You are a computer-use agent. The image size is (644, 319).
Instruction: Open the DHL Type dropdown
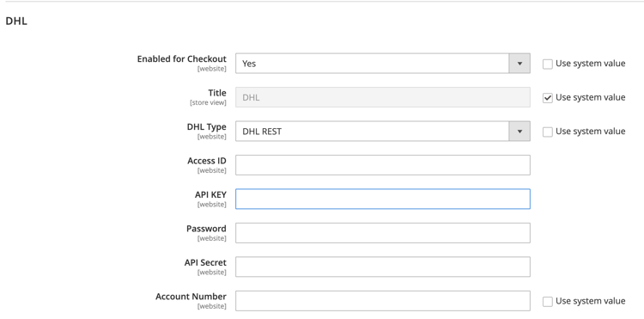pyautogui.click(x=382, y=132)
